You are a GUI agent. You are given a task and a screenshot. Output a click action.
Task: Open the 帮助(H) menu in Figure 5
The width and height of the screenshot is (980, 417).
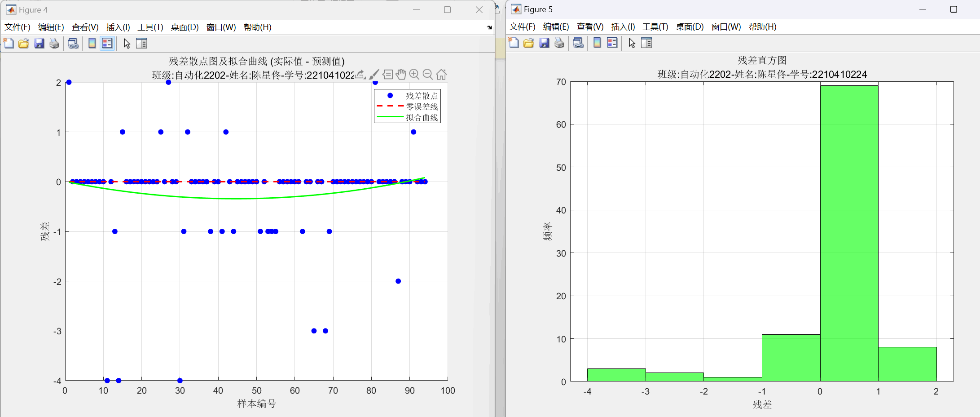click(762, 27)
